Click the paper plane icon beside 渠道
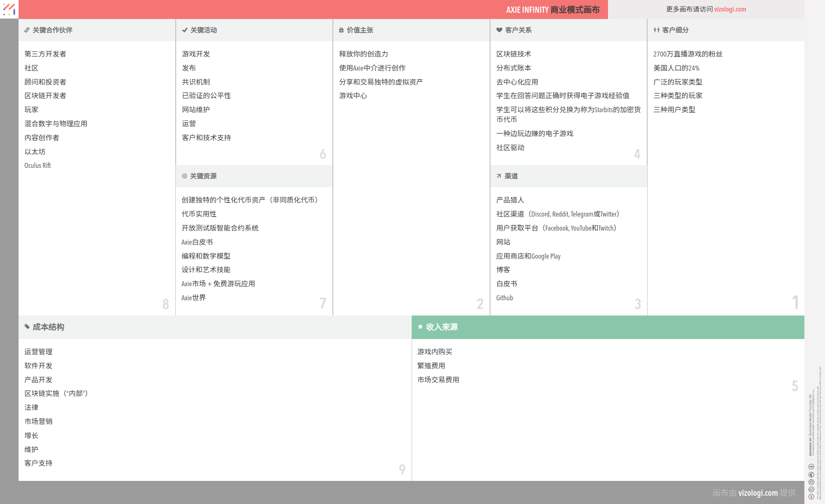The image size is (825, 504). 498,176
